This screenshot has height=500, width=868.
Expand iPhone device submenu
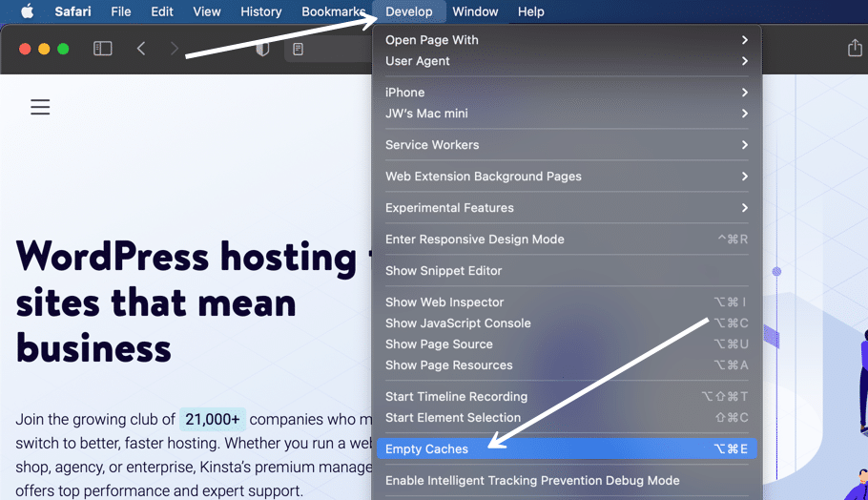tap(567, 93)
